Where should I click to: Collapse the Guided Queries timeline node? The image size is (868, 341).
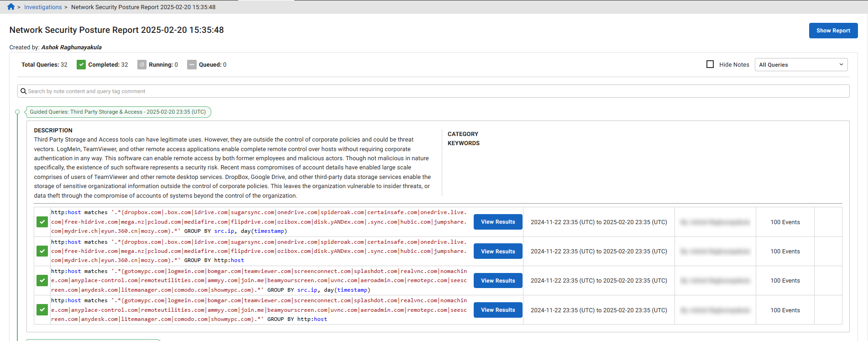(x=17, y=112)
